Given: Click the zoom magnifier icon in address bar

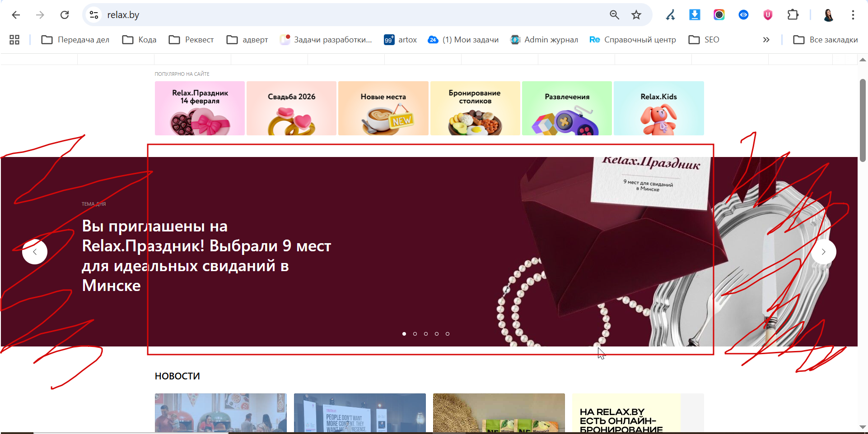Looking at the screenshot, I should click(x=614, y=15).
